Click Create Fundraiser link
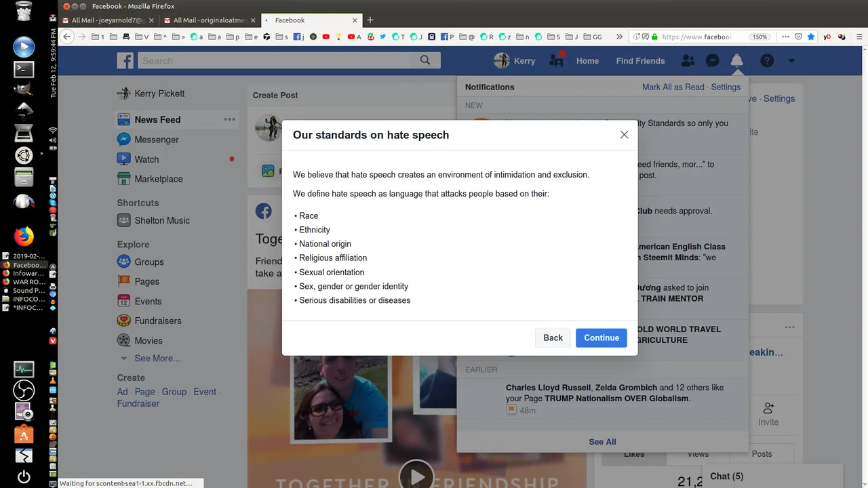868x488 pixels. tap(138, 403)
